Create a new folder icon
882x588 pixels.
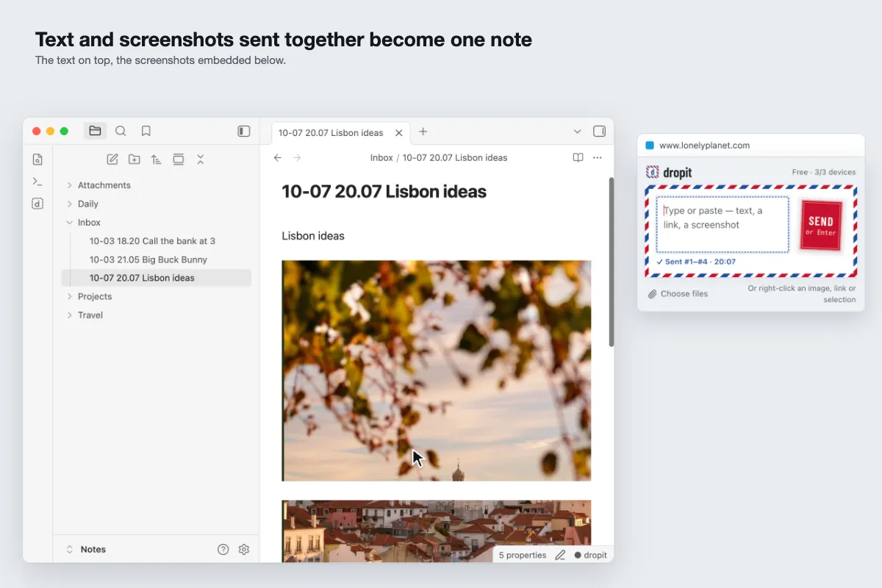coord(134,159)
